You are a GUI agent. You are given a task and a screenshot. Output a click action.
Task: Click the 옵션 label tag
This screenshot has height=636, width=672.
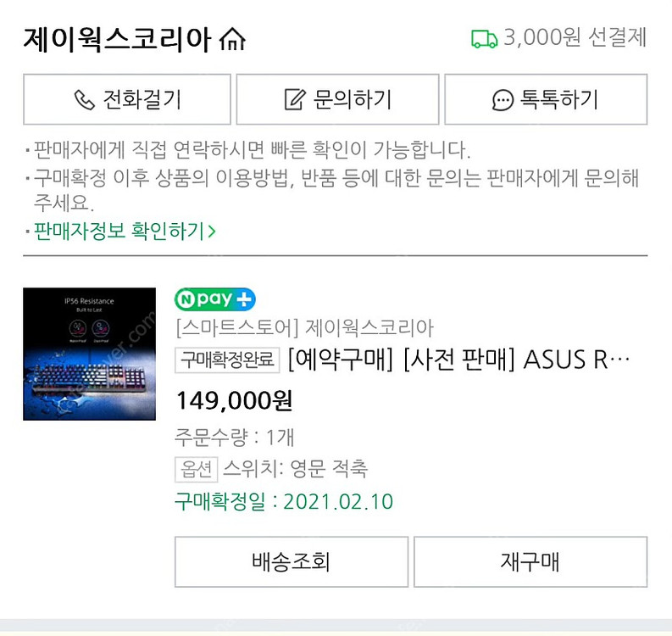[196, 468]
